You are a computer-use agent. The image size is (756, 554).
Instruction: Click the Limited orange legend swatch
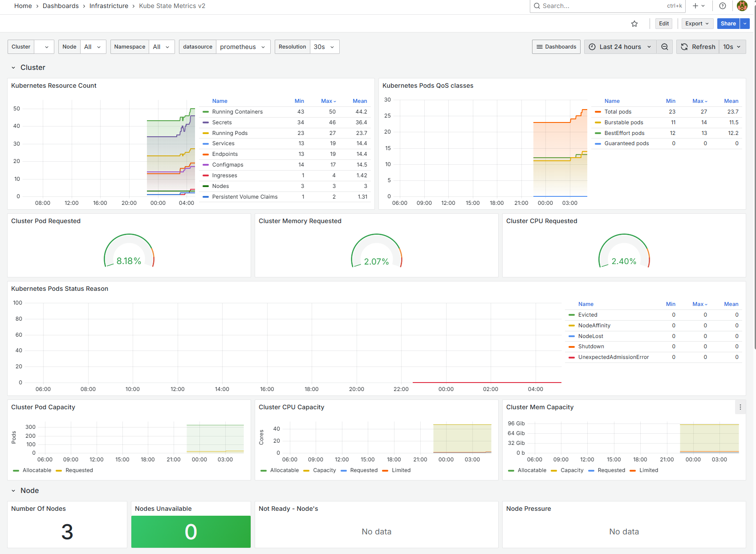coord(385,470)
